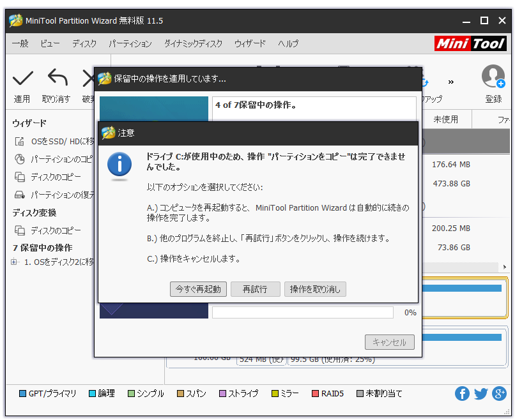This screenshot has width=515, height=420.
Task: Maximize the MiniTool Partition Wizard window
Action: [x=484, y=20]
